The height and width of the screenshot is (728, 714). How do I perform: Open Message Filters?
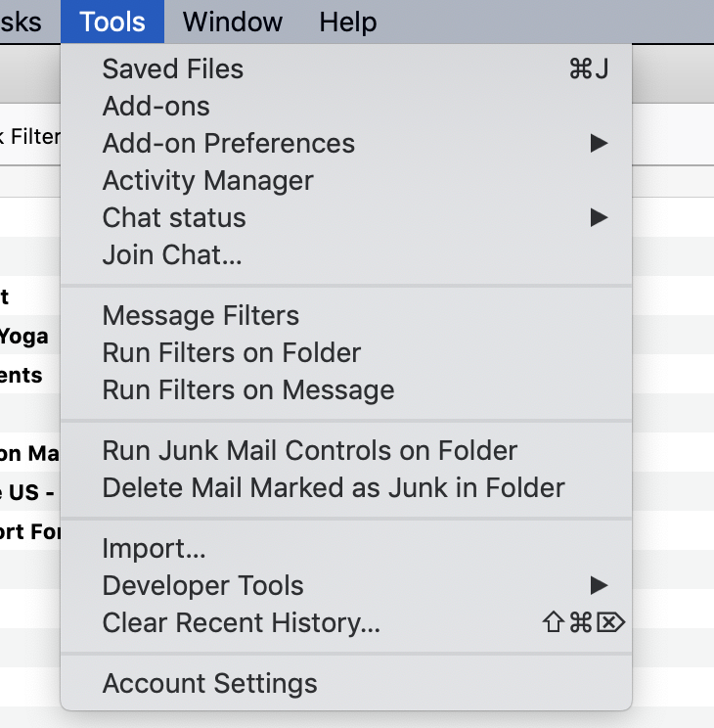coord(201,316)
